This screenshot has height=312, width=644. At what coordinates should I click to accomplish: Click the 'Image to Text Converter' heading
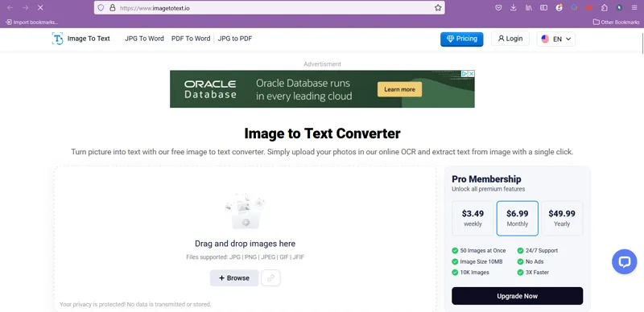(x=322, y=133)
